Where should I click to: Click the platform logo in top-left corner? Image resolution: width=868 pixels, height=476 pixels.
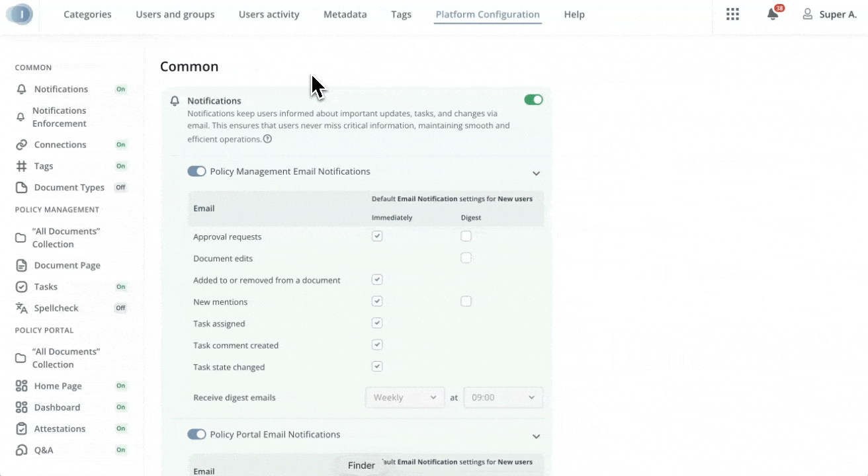(x=20, y=14)
